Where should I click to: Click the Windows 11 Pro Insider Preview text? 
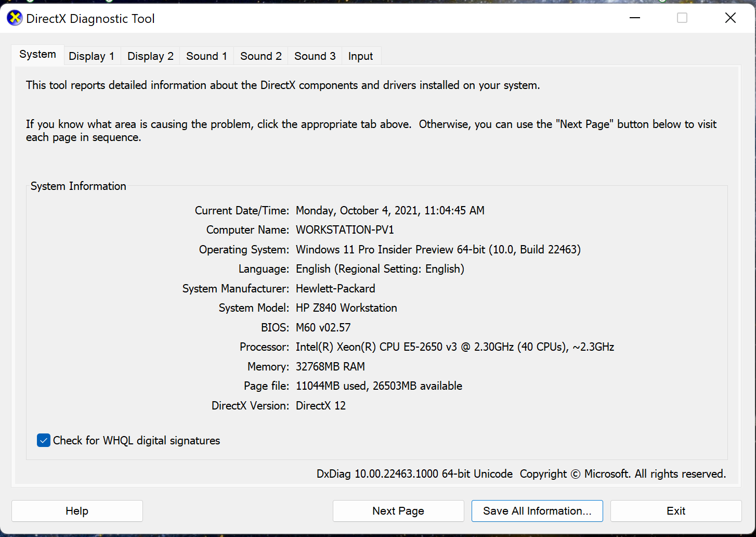[438, 250]
